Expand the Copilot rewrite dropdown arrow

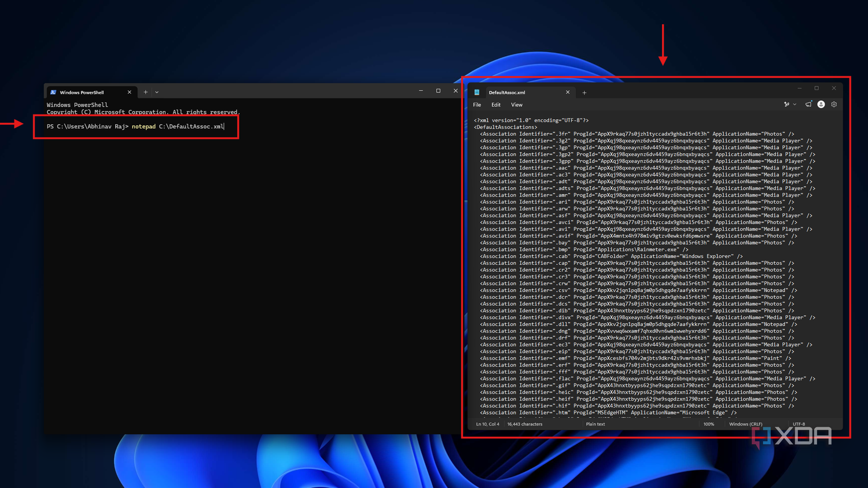795,105
